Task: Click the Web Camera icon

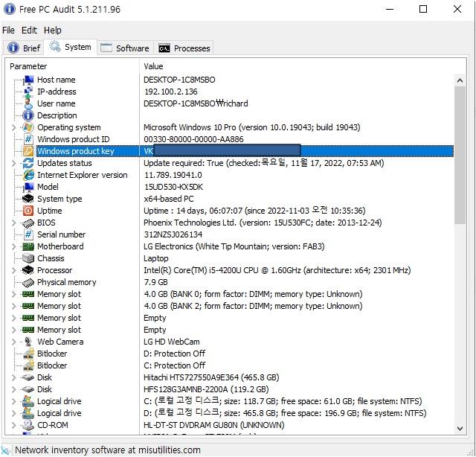Action: (x=28, y=342)
